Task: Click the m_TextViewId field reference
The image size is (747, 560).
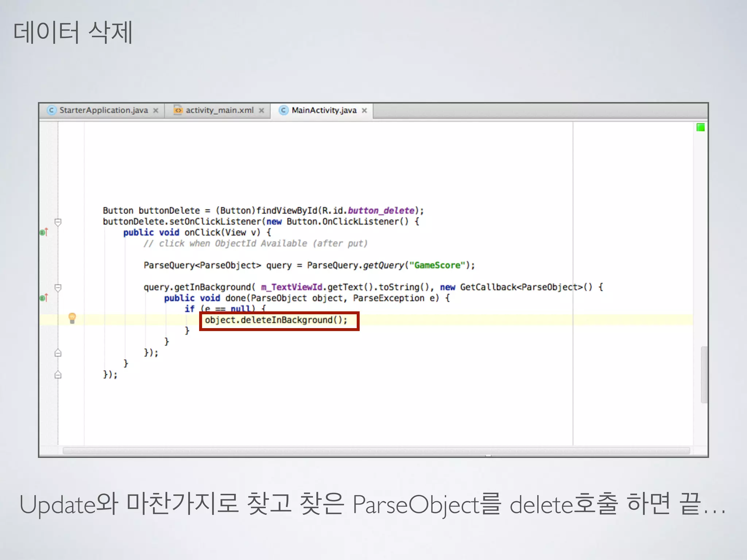Action: click(292, 287)
